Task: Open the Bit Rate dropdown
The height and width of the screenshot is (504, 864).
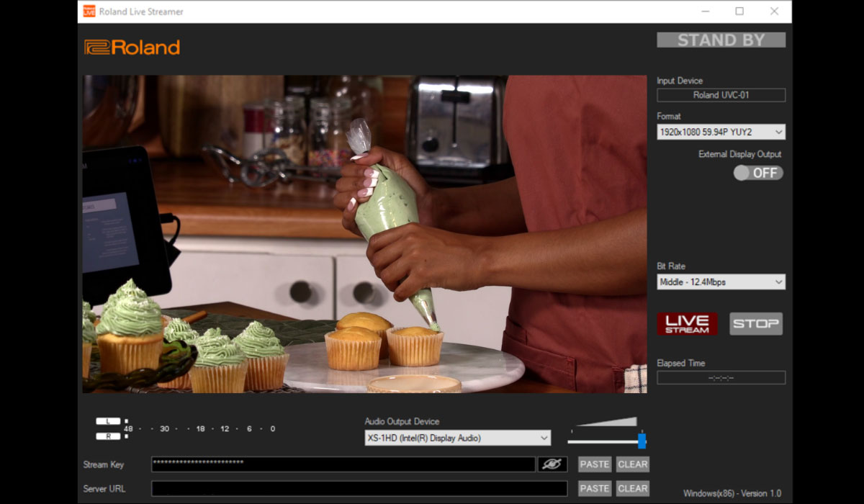Action: tap(721, 282)
